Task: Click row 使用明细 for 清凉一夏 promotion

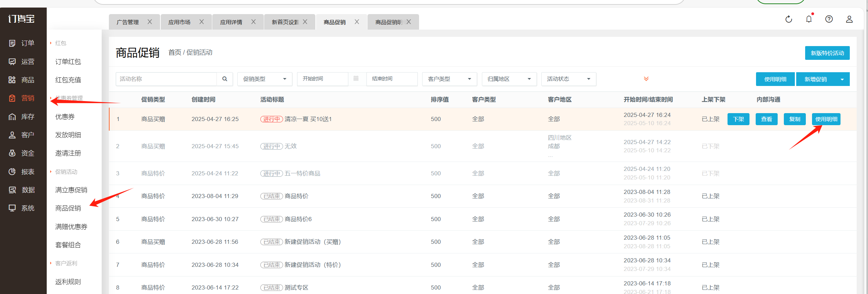Action: tap(826, 119)
